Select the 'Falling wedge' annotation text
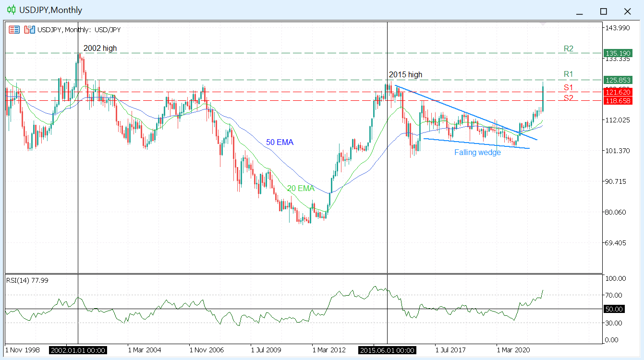 pos(478,152)
